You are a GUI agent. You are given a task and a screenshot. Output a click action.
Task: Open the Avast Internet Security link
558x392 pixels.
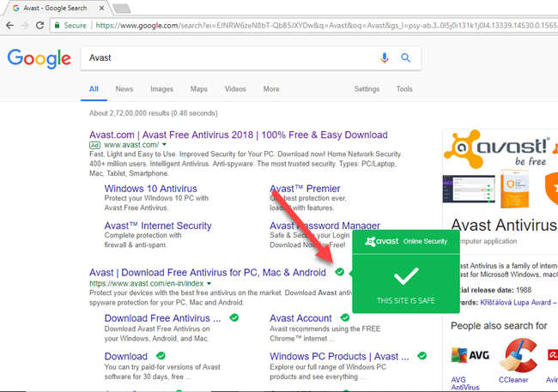[158, 226]
